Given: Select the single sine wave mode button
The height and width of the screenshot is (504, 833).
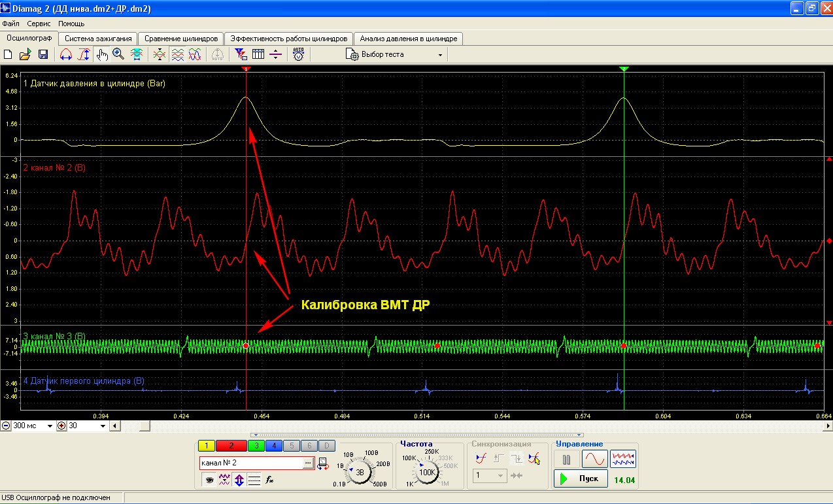Looking at the screenshot, I should (x=595, y=460).
